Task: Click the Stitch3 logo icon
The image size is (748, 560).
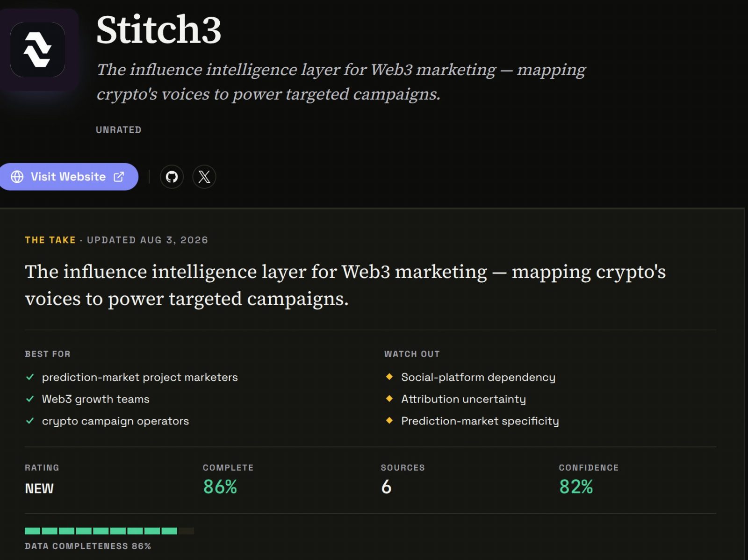Action: click(38, 50)
